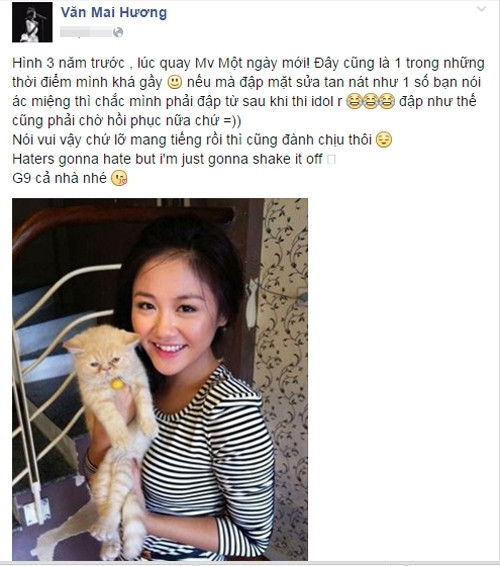Click the first laughing-tears emoji after "idol r"

[x=354, y=101]
